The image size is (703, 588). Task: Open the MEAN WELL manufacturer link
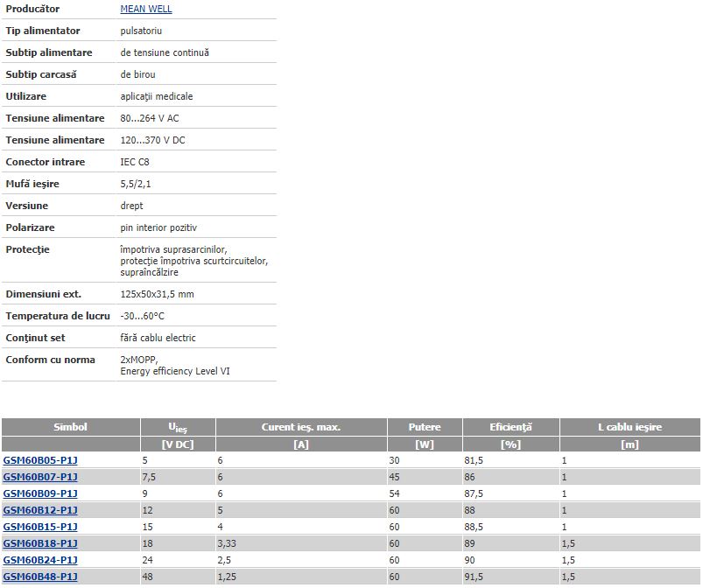(x=145, y=9)
